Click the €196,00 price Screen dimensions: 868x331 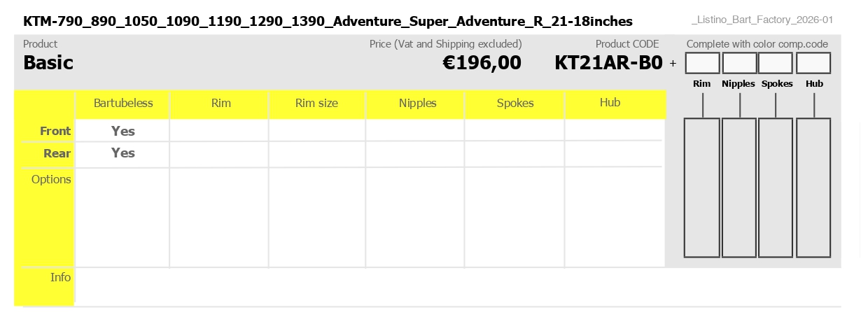tap(482, 63)
